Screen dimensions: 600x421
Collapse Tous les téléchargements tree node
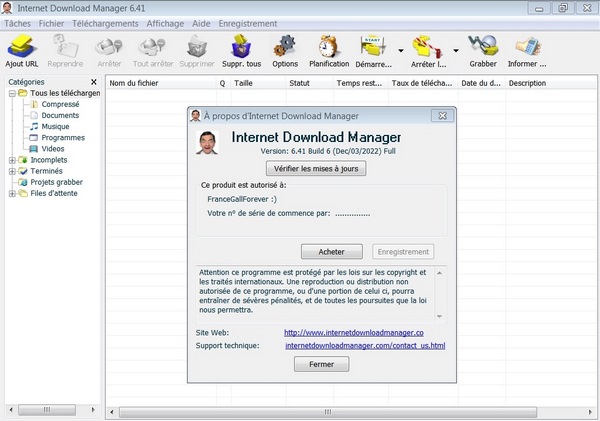(12, 93)
